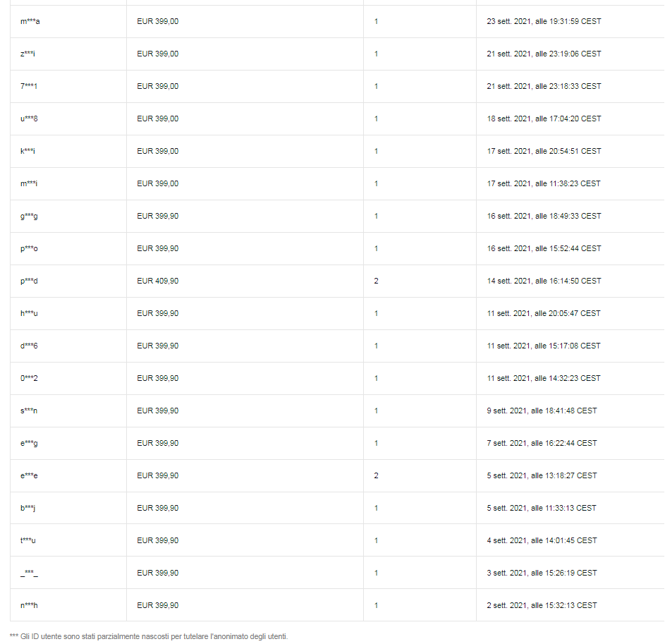Select user ID u***8

(29, 119)
